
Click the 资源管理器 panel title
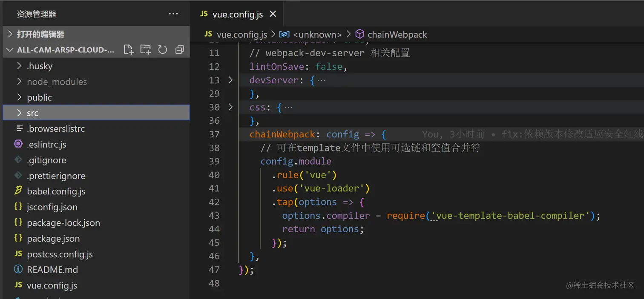pyautogui.click(x=37, y=14)
